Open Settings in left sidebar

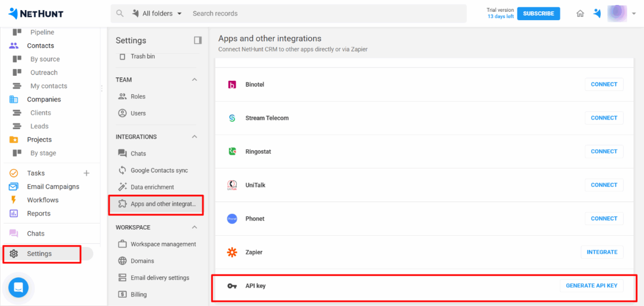pyautogui.click(x=39, y=254)
